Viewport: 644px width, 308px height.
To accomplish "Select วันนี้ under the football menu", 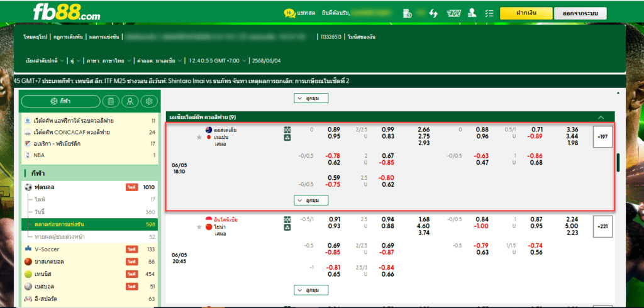I will 41,212.
